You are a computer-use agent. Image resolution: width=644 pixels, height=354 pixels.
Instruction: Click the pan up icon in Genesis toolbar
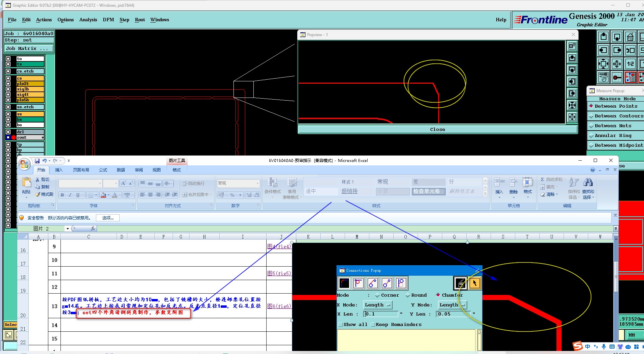click(x=603, y=37)
